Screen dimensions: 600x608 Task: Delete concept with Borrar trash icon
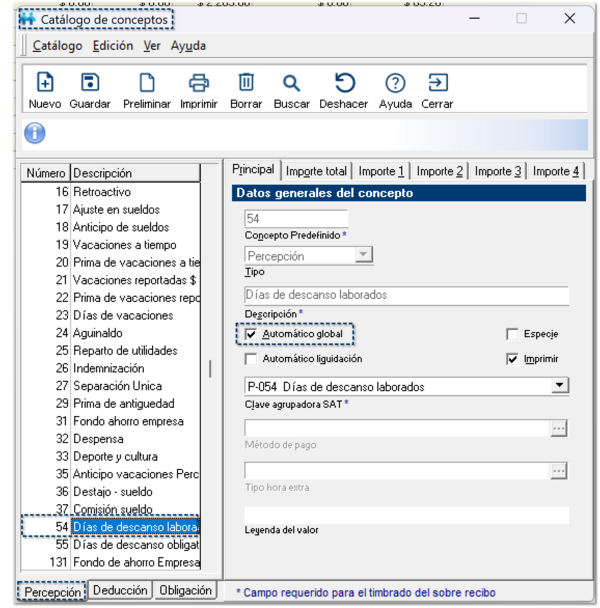(x=246, y=82)
